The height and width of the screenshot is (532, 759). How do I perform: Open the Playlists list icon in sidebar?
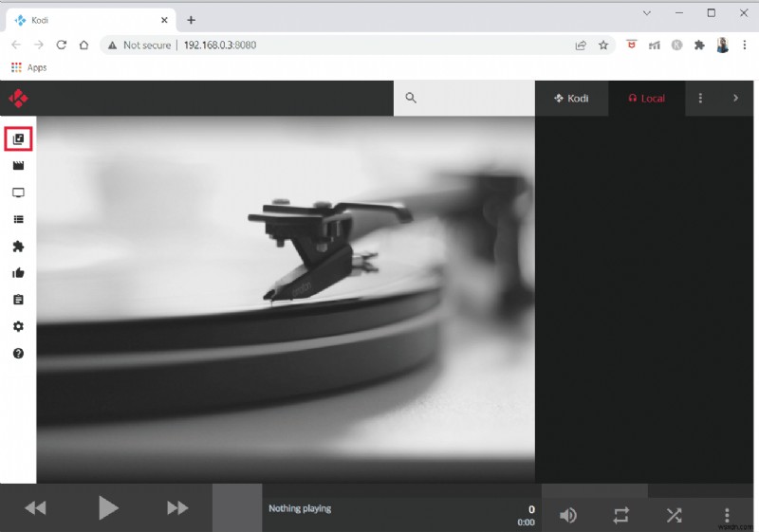click(18, 219)
